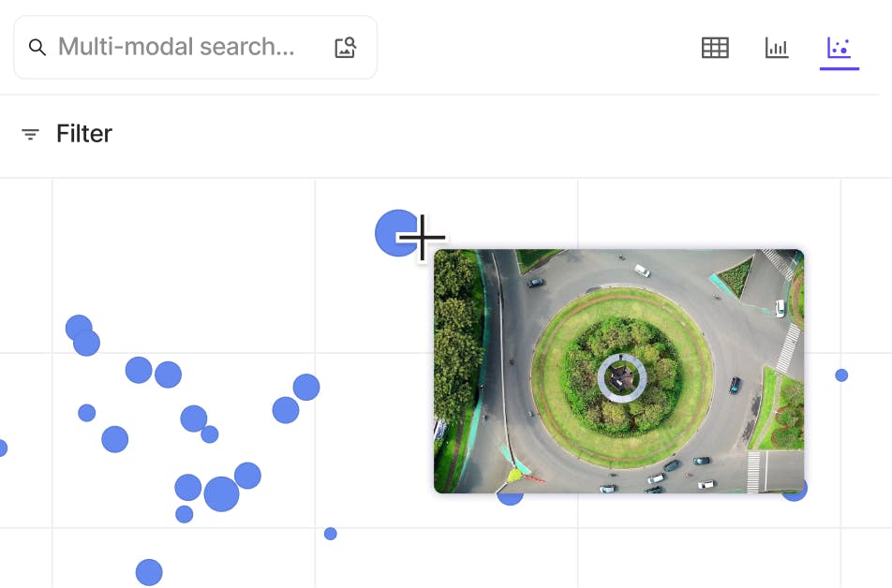Select the highlighted scatter view toggle

(839, 48)
